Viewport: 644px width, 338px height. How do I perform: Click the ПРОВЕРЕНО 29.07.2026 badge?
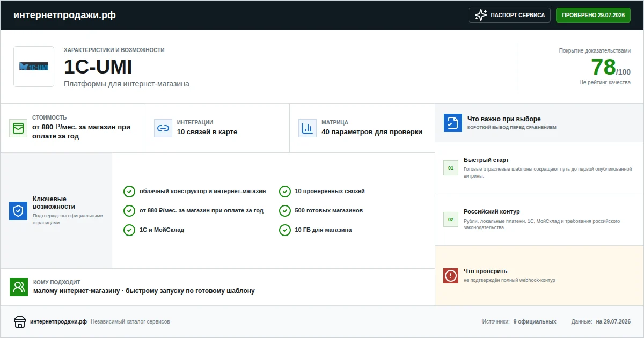(593, 15)
